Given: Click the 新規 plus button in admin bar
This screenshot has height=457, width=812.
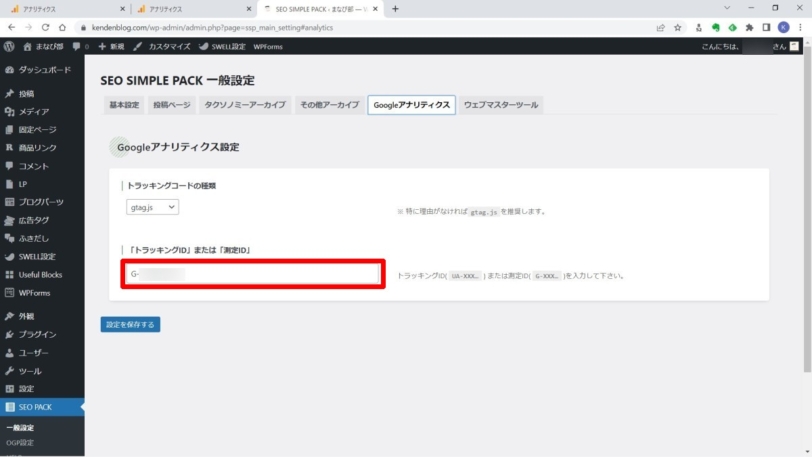Looking at the screenshot, I should (x=111, y=47).
